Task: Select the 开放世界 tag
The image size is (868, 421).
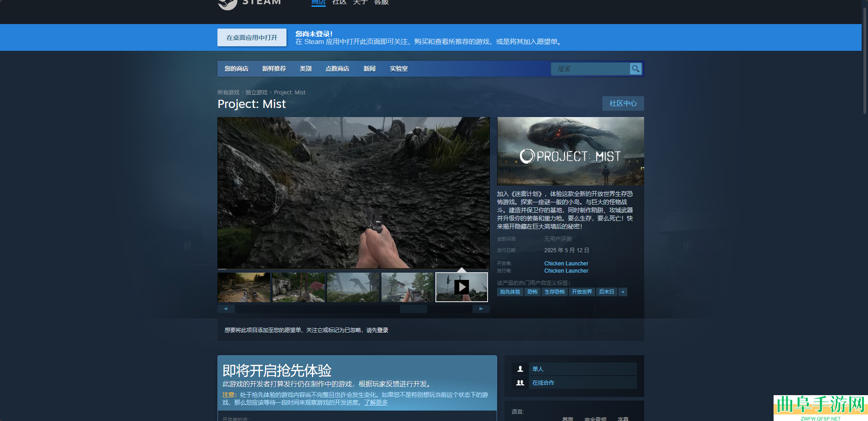Action: pos(582,292)
